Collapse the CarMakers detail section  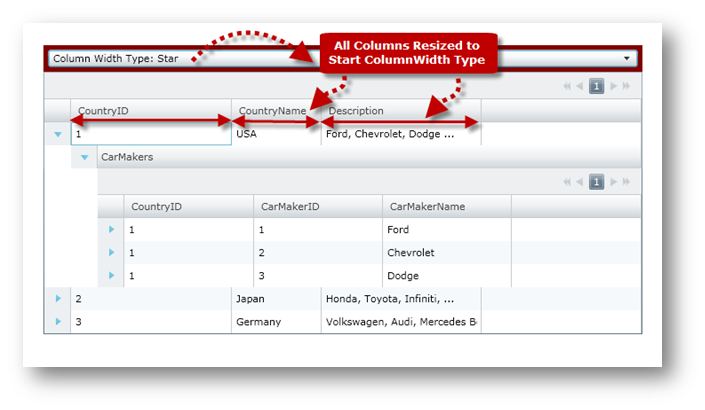84,157
